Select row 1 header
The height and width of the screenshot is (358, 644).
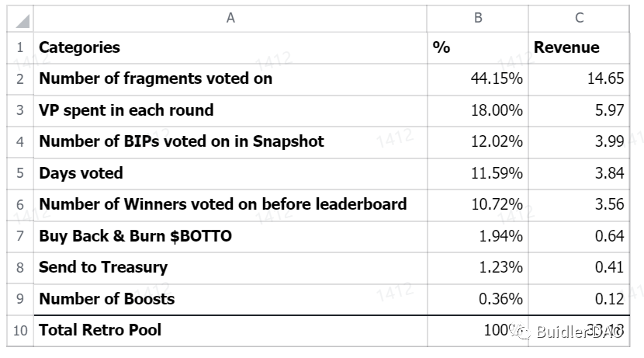20,47
